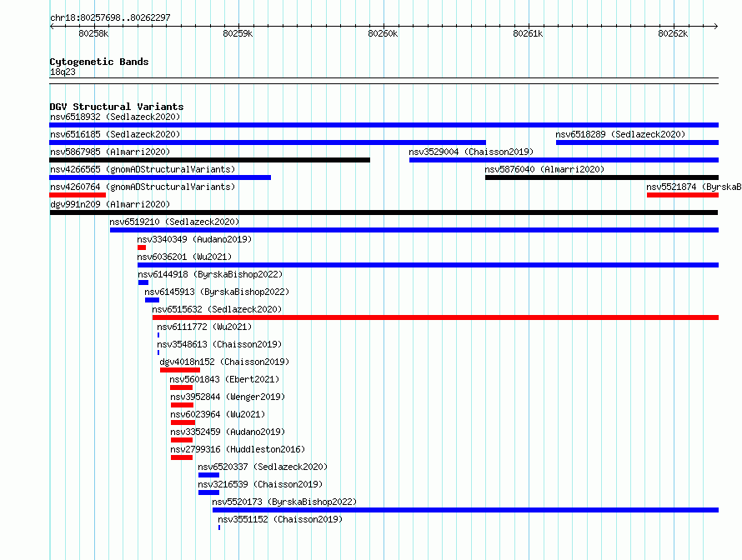Click nsv6023964 (Wu2021) label
Screen dimensions: 742x560
tap(218, 414)
